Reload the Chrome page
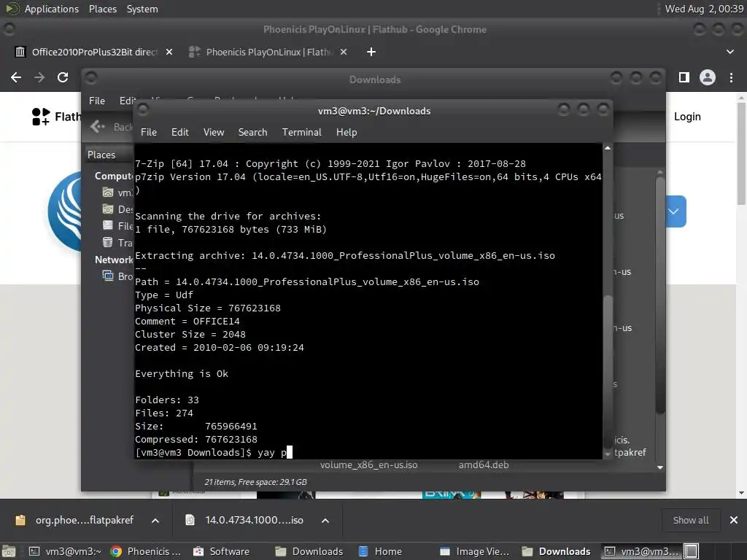Screen dimensions: 747x560 pyautogui.click(x=63, y=77)
